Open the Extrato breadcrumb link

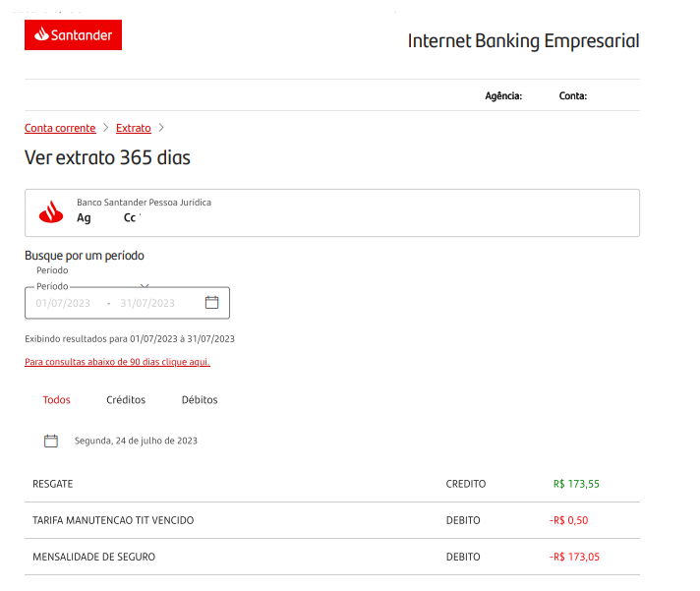coord(134,128)
